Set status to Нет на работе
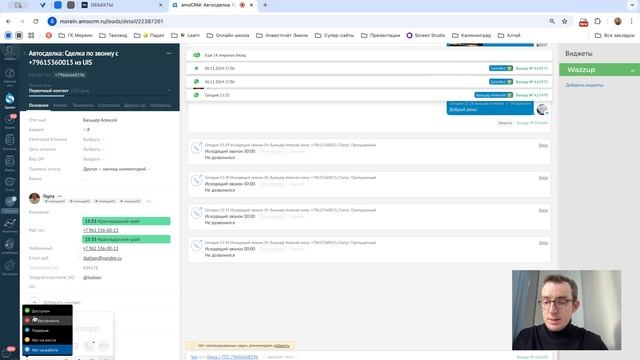 pos(47,350)
